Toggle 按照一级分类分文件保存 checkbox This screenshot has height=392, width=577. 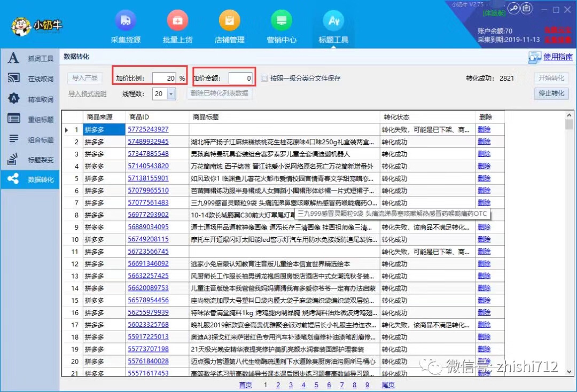(x=264, y=78)
